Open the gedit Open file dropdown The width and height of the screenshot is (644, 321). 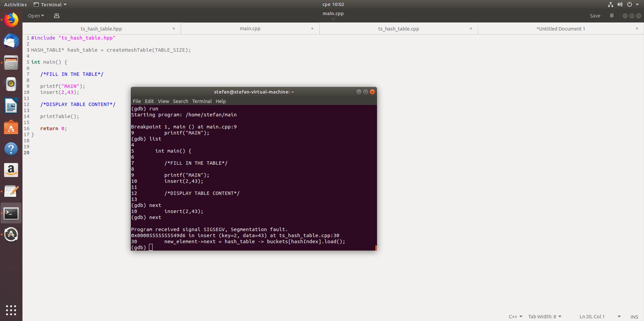click(36, 15)
